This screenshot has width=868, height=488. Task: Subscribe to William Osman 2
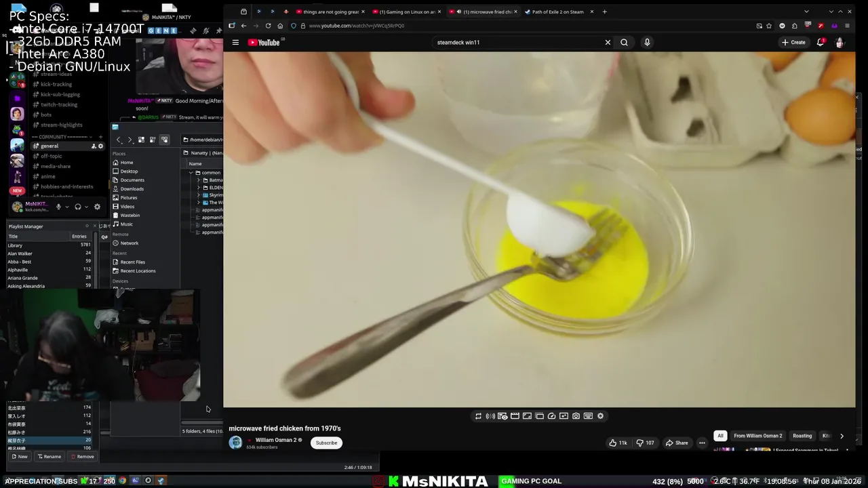(326, 443)
